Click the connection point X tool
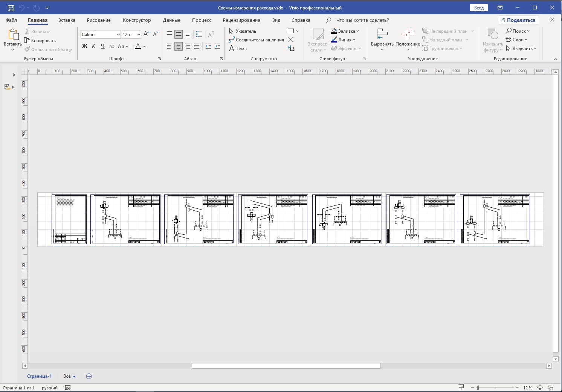This screenshot has height=392, width=562. pos(291,40)
